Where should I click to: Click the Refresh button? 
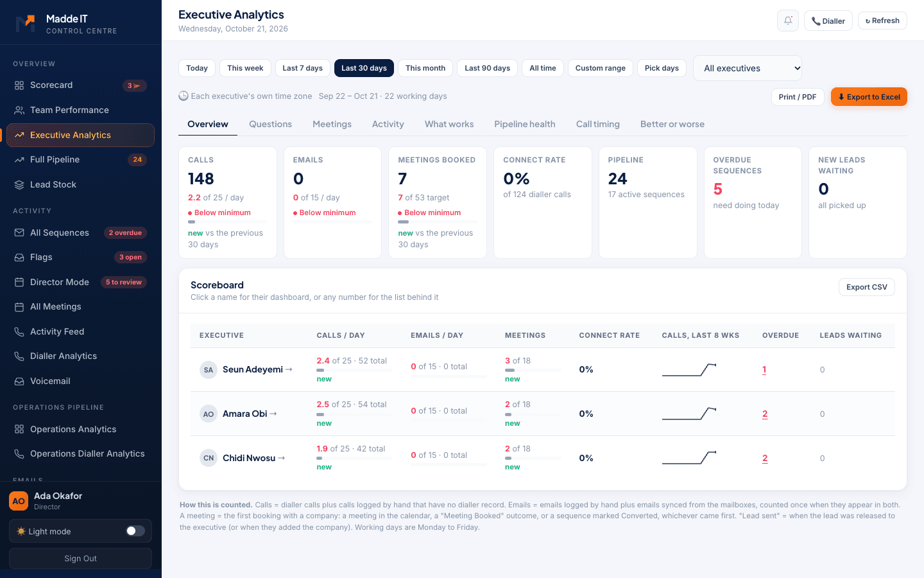[x=882, y=21]
